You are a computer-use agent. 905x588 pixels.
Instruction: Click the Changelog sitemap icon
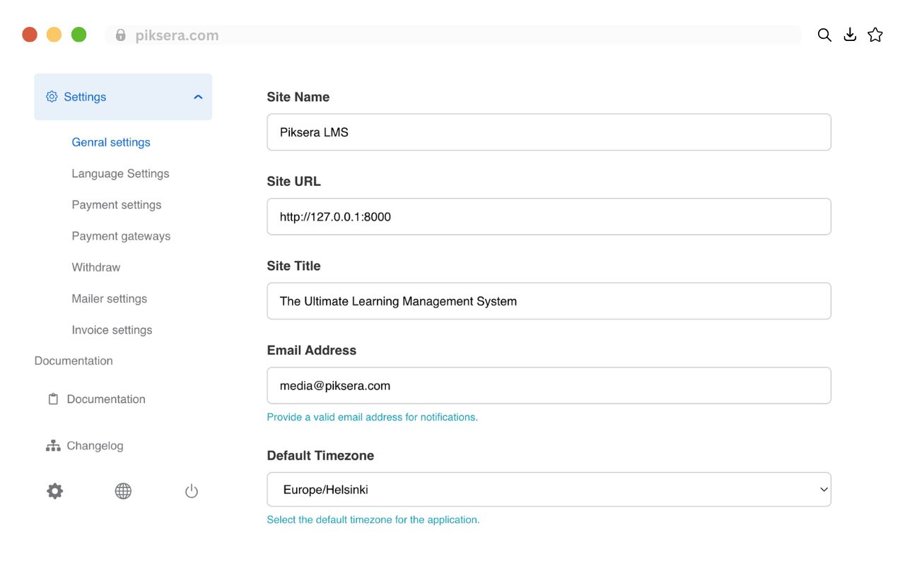pos(53,446)
